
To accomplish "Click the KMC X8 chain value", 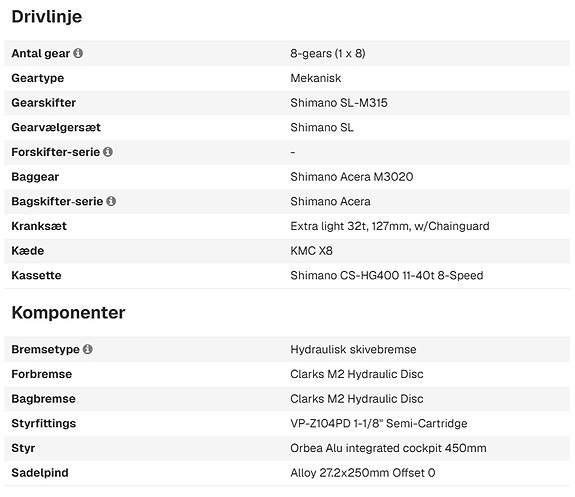I will [311, 251].
